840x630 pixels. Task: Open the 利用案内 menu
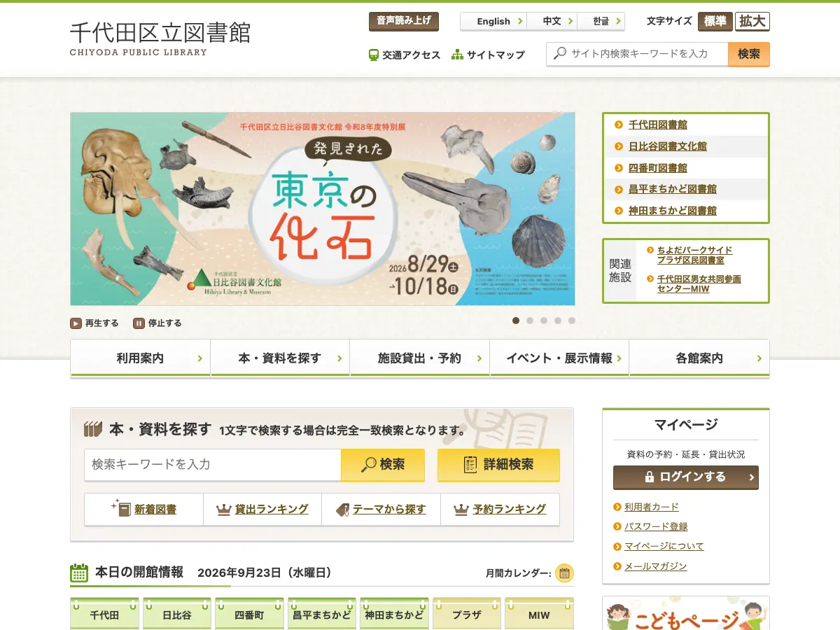140,358
